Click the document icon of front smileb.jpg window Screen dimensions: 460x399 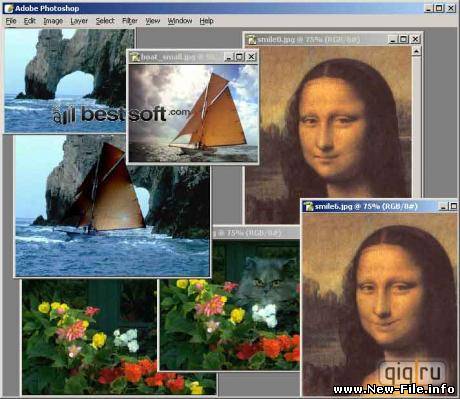pos(309,207)
